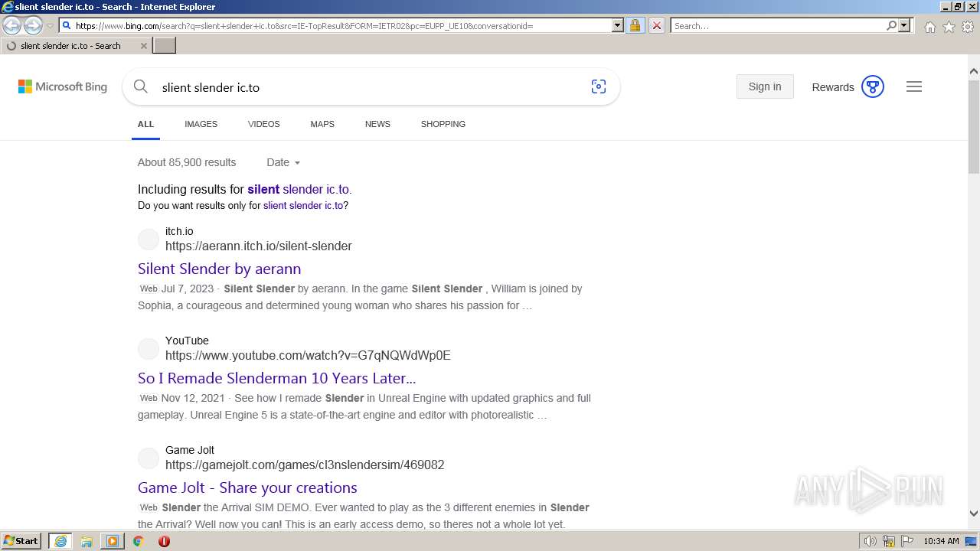Click the Show desktop tray button
The image size is (980, 551).
972,541
